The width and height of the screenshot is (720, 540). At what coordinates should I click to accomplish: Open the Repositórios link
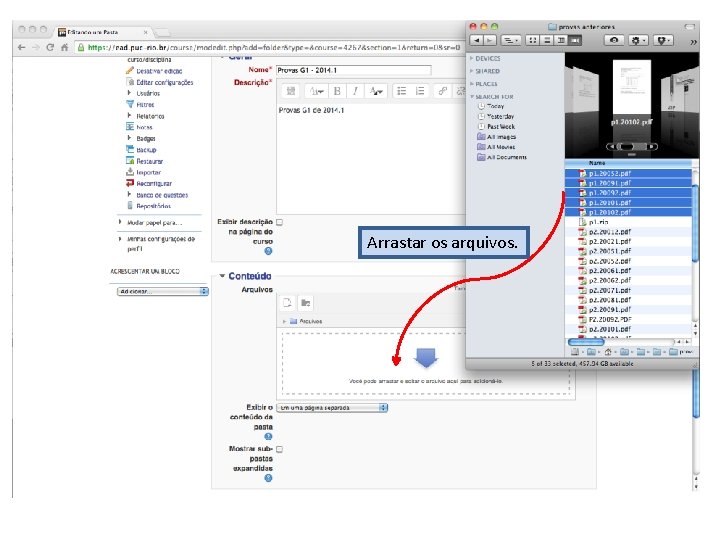(153, 206)
